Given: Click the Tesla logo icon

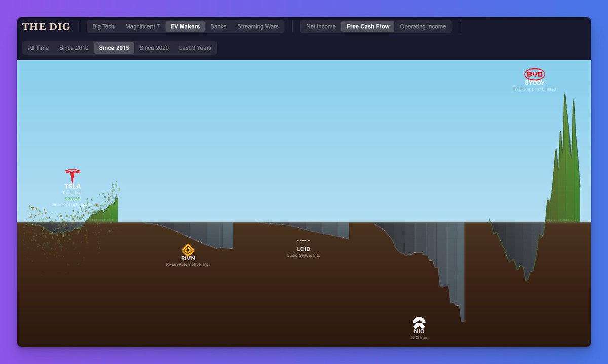Looking at the screenshot, I should [x=72, y=176].
